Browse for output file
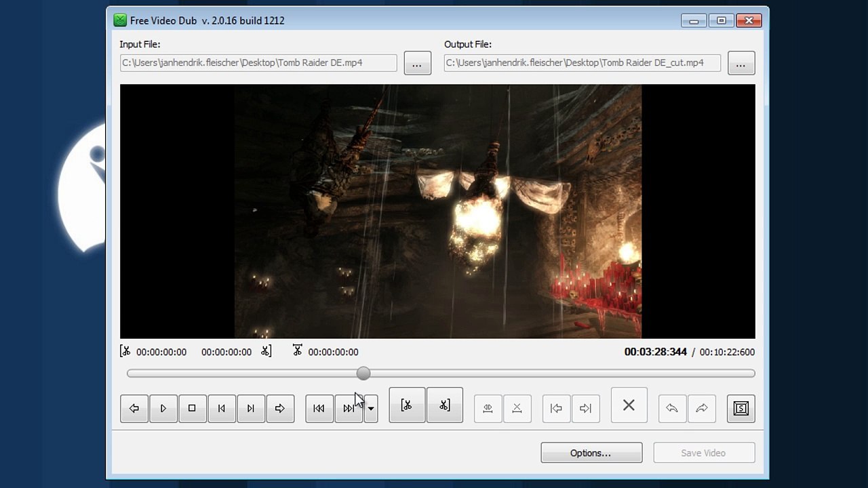This screenshot has width=868, height=488. click(741, 63)
